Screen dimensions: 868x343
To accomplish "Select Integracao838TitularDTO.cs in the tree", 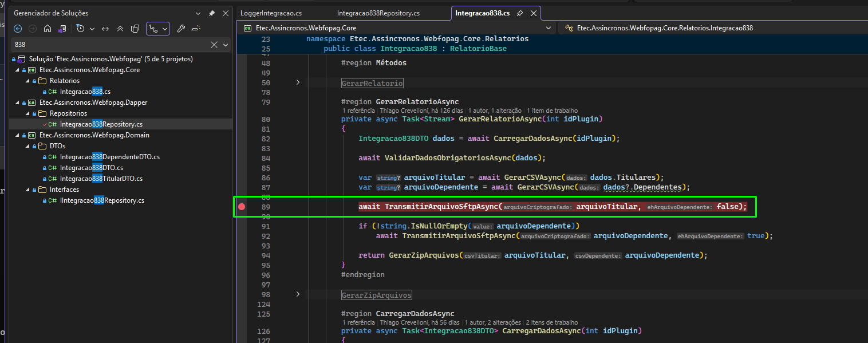I will [x=101, y=179].
